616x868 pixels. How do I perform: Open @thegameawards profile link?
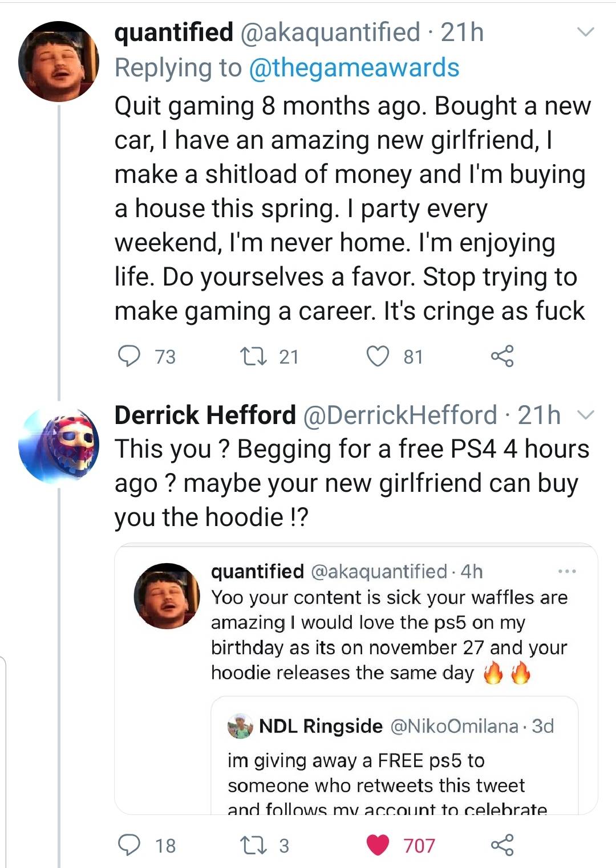point(354,68)
